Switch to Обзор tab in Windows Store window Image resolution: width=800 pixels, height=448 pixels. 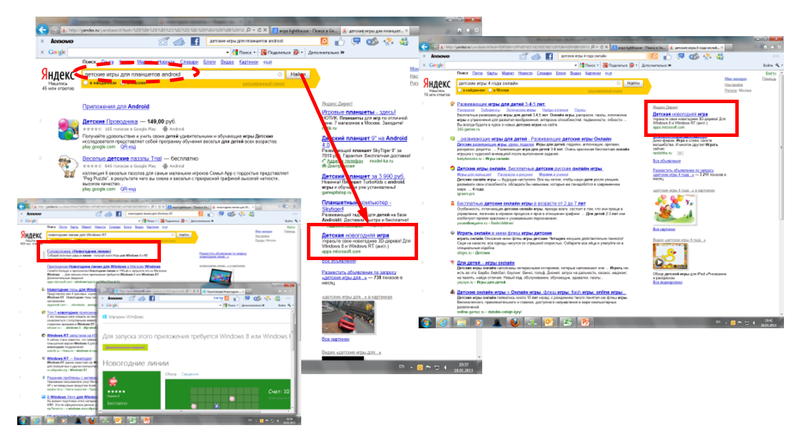[170, 374]
